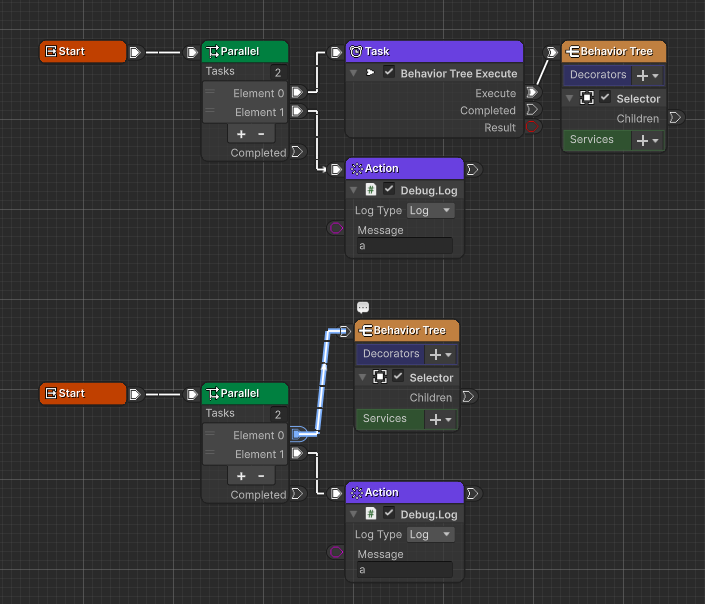Click the purple Message input port on the bottom Action node

click(x=336, y=551)
